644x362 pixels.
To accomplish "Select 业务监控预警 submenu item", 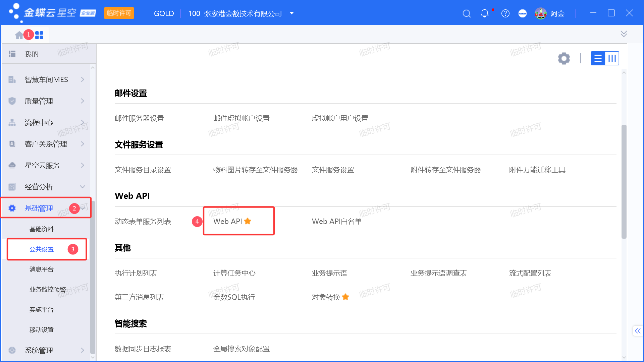I will pos(48,290).
